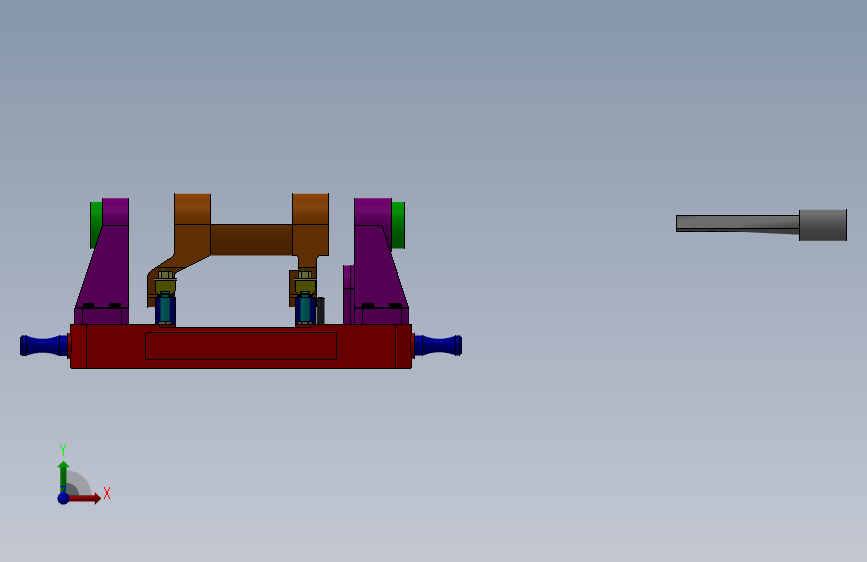This screenshot has width=867, height=562.
Task: Select the left green bushing
Action: [x=96, y=224]
